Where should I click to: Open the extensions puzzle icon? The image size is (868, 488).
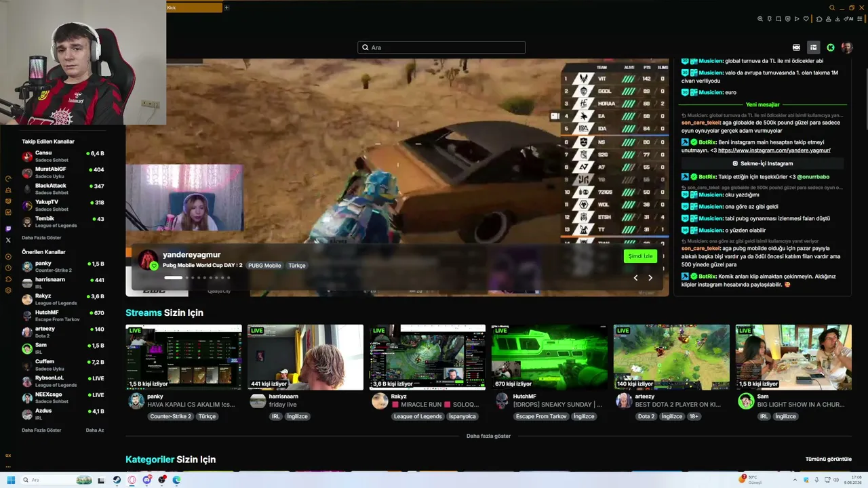pyautogui.click(x=820, y=19)
